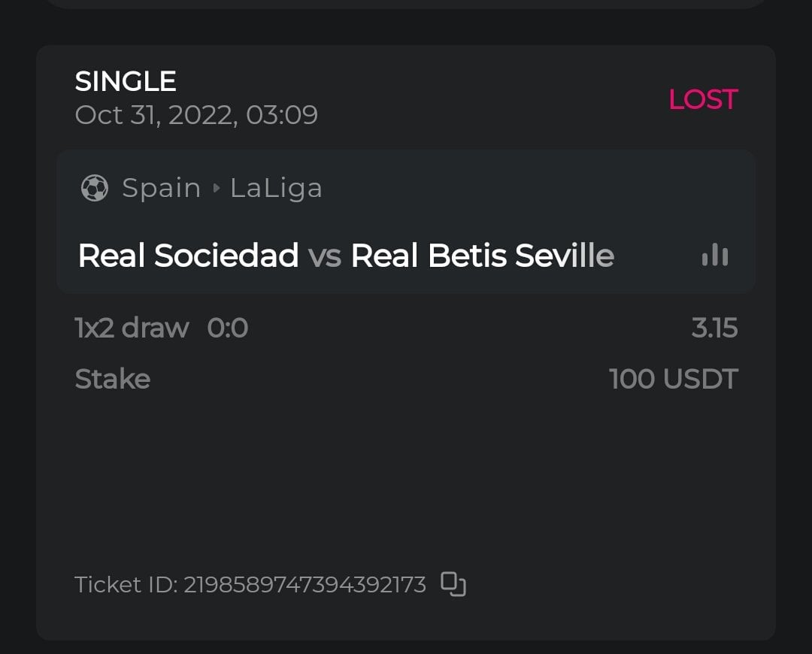Viewport: 812px width, 654px height.
Task: Click the Stake label
Action: point(113,379)
